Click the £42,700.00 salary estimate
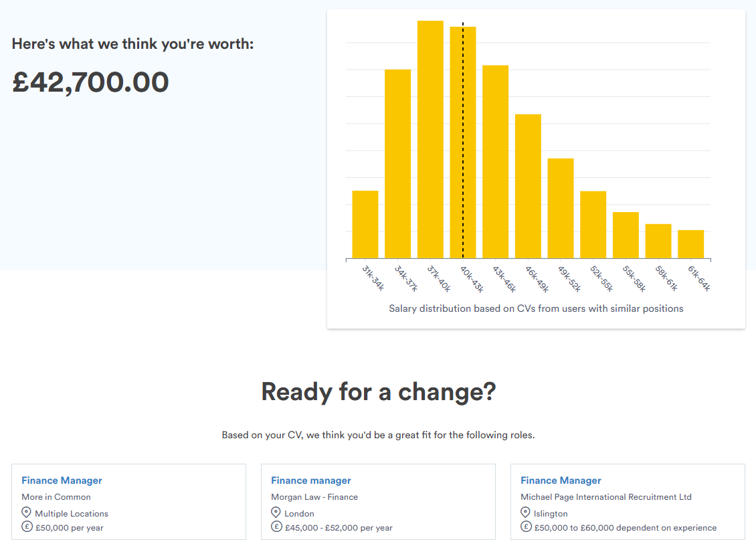This screenshot has height=548, width=756. 90,82
